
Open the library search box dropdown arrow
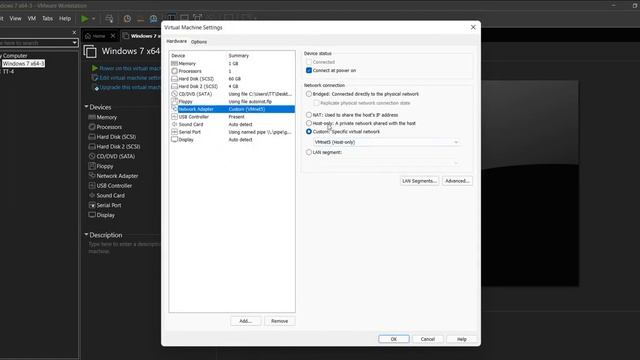point(75,42)
